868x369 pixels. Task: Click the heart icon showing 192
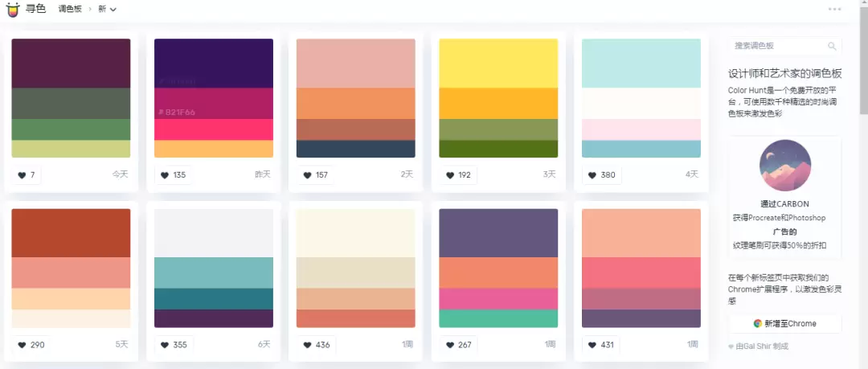pyautogui.click(x=450, y=175)
